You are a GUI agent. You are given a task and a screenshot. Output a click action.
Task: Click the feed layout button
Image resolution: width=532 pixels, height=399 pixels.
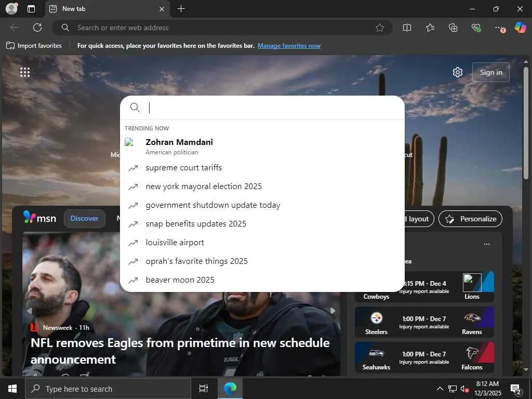pos(418,219)
